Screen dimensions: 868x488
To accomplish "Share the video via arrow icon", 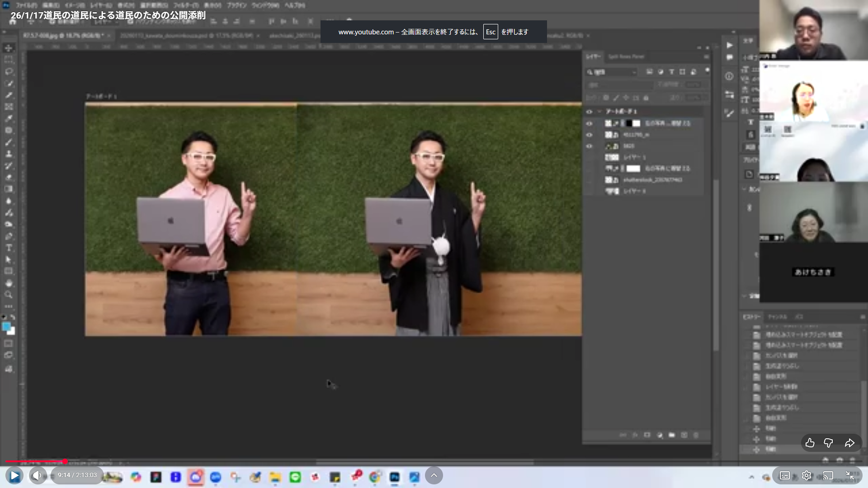I will [849, 443].
